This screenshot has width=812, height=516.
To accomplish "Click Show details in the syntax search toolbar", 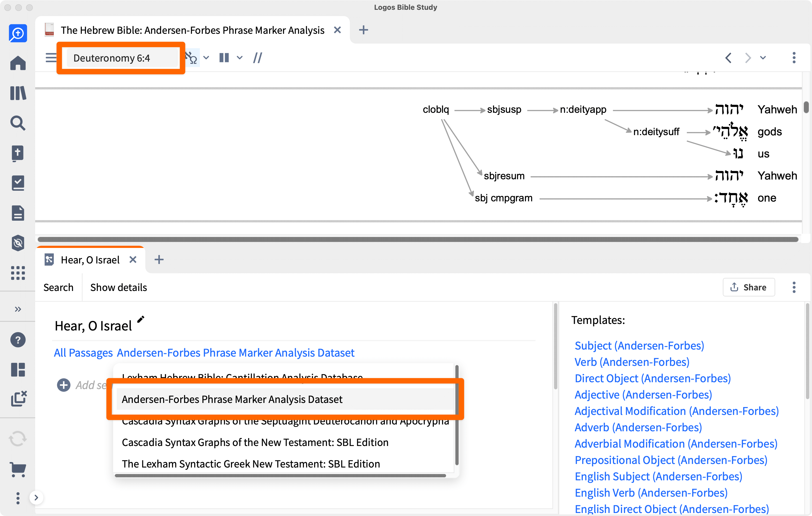I will point(119,287).
